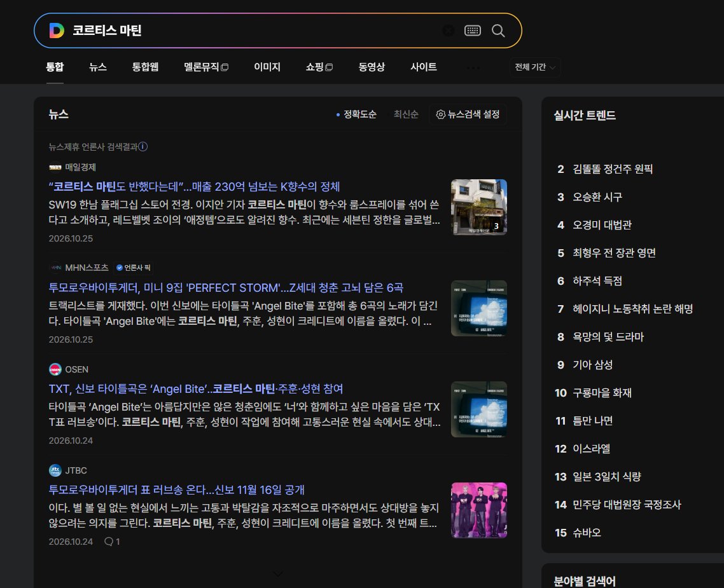The height and width of the screenshot is (588, 724).
Task: Select the 통합 tab
Action: [55, 67]
